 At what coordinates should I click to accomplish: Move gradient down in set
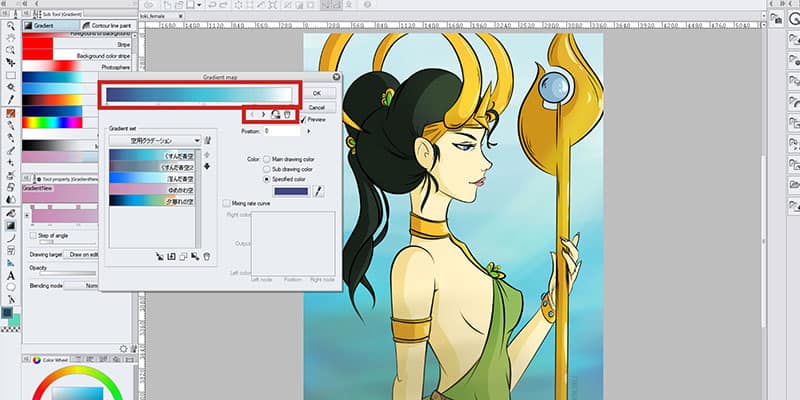point(207,166)
